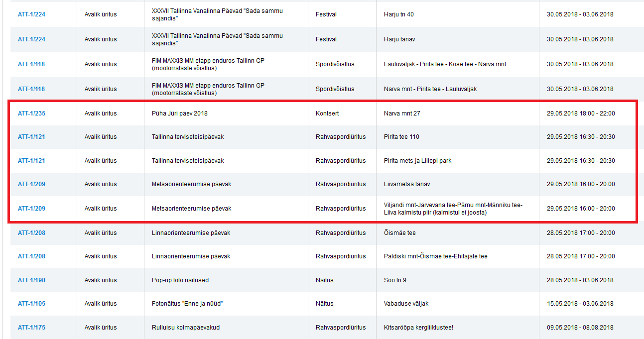The image size is (644, 339).
Task: Open ATT-1/121 link for Pirita mets ja Lillepi park
Action: tap(31, 161)
